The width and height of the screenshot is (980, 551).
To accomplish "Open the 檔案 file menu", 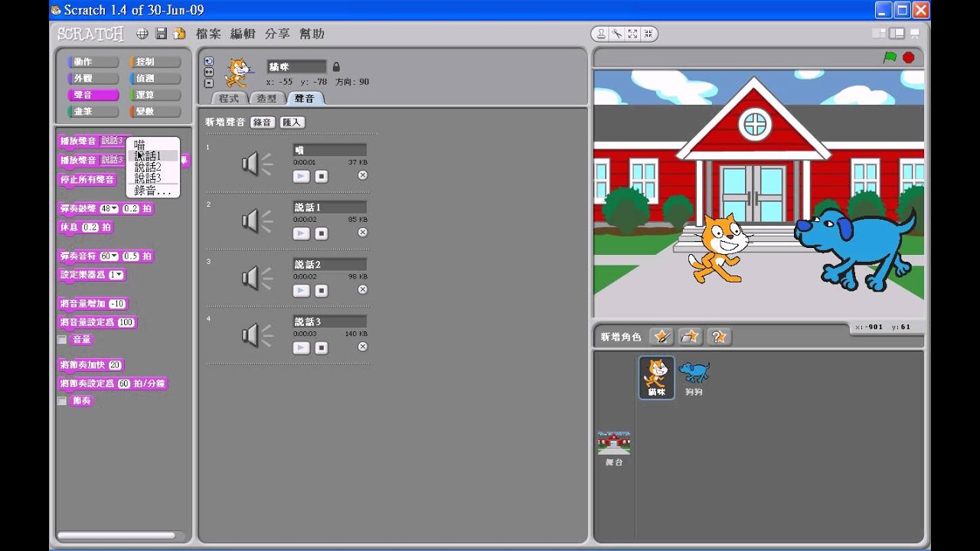I will click(x=208, y=34).
